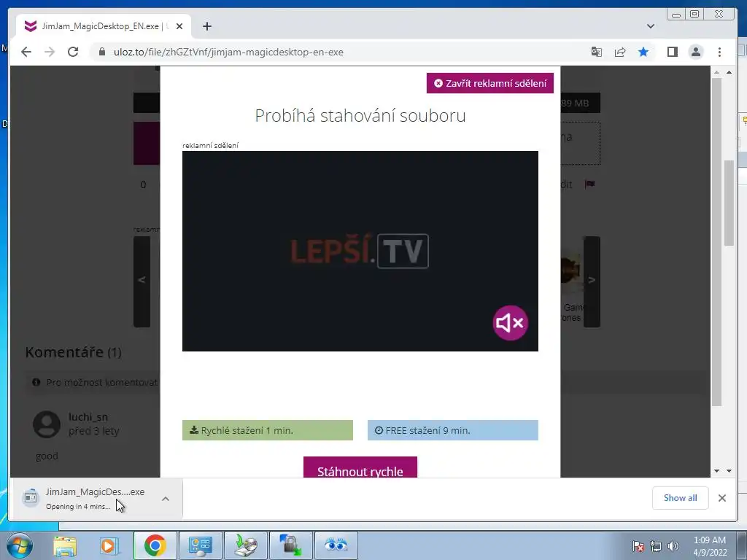747x560 pixels.
Task: Open the Control Panel taskbar item
Action: click(200, 545)
